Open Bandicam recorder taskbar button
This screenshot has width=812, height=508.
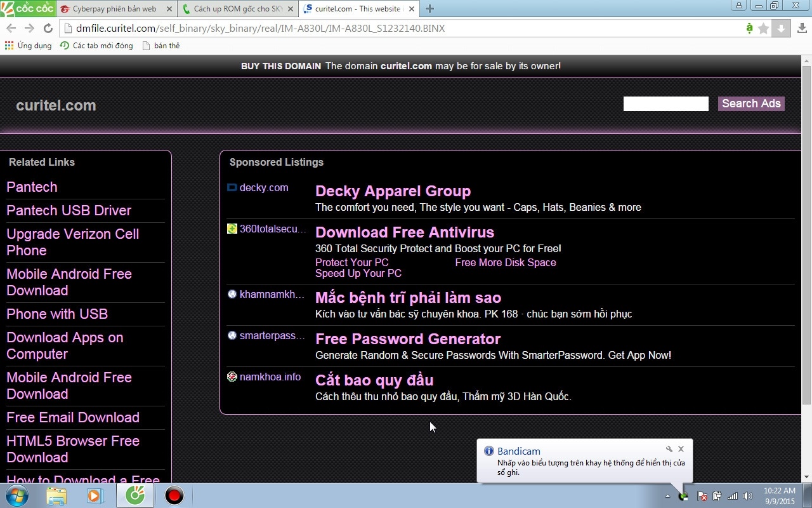pos(174,496)
